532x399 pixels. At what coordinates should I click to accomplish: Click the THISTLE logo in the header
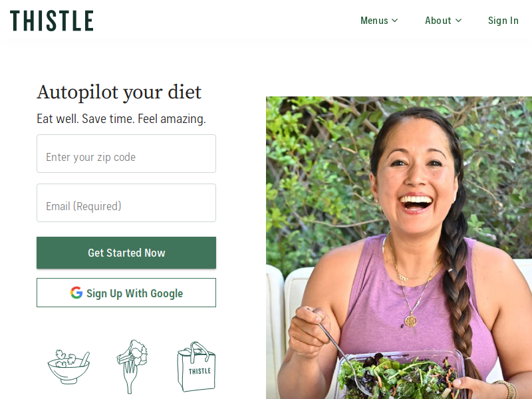pos(52,21)
